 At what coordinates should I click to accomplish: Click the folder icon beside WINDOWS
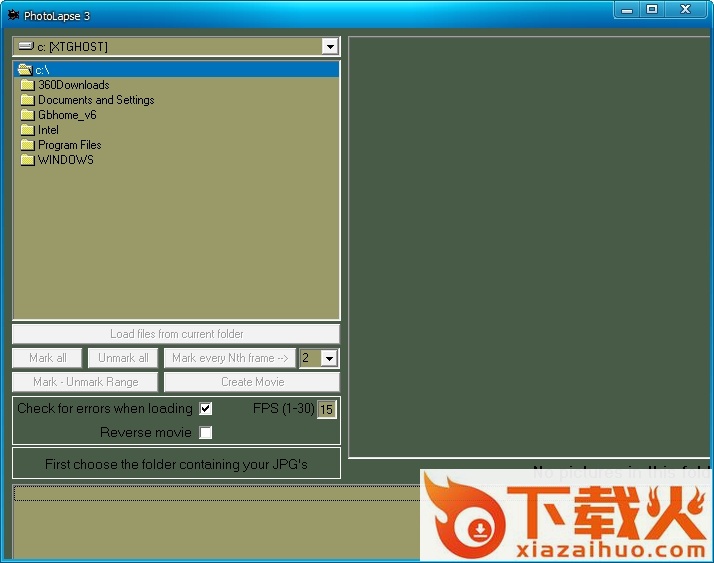pyautogui.click(x=27, y=160)
